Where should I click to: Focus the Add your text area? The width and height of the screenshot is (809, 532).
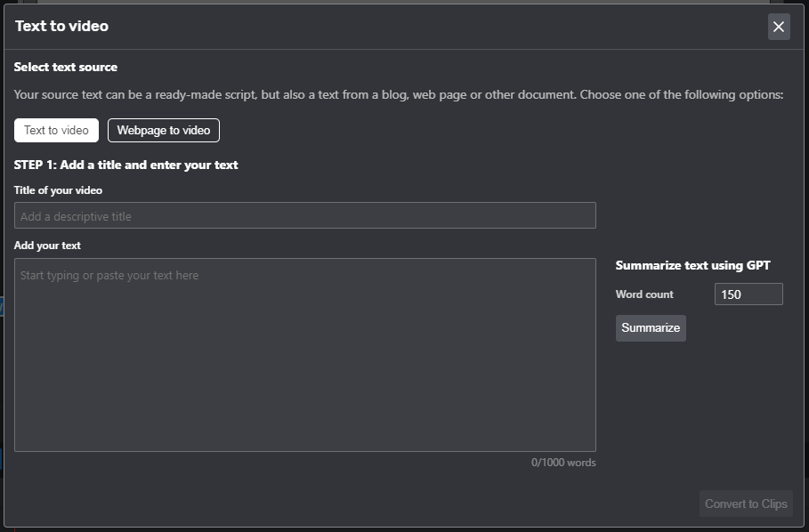click(x=305, y=355)
